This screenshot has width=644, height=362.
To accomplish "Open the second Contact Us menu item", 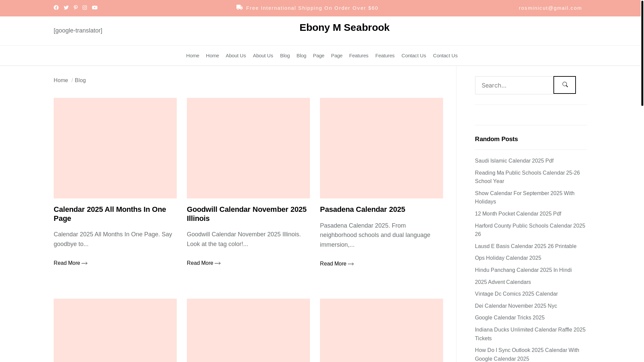I will click(445, 56).
